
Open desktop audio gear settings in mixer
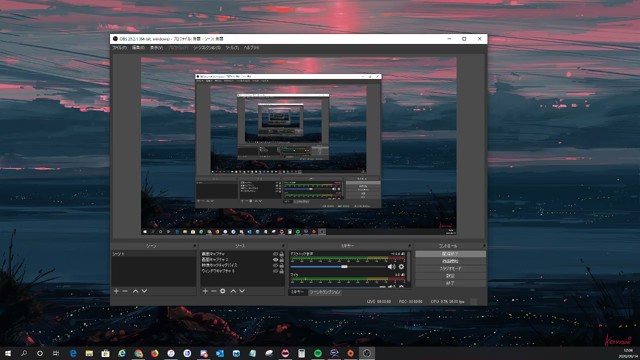point(401,267)
